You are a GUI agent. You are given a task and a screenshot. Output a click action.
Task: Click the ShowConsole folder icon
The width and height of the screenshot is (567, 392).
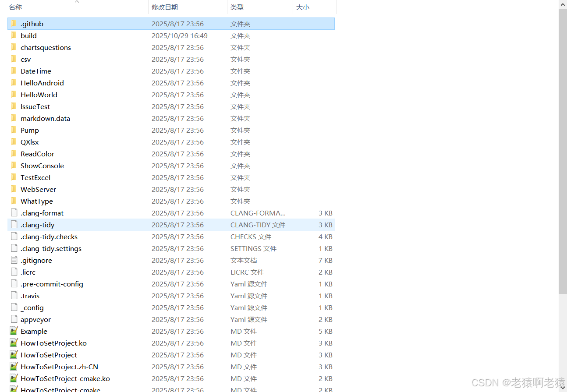(x=14, y=166)
